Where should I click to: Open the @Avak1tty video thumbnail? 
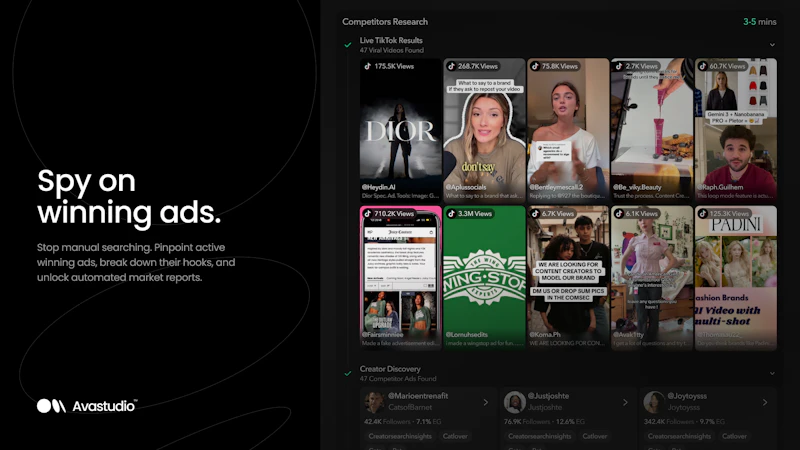[x=652, y=278]
